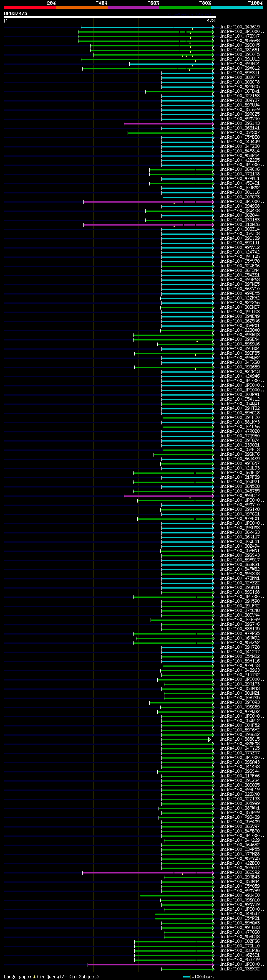Select hit label UniRef100_Q40269
The width and height of the screenshot is (267, 980).
point(239,840)
